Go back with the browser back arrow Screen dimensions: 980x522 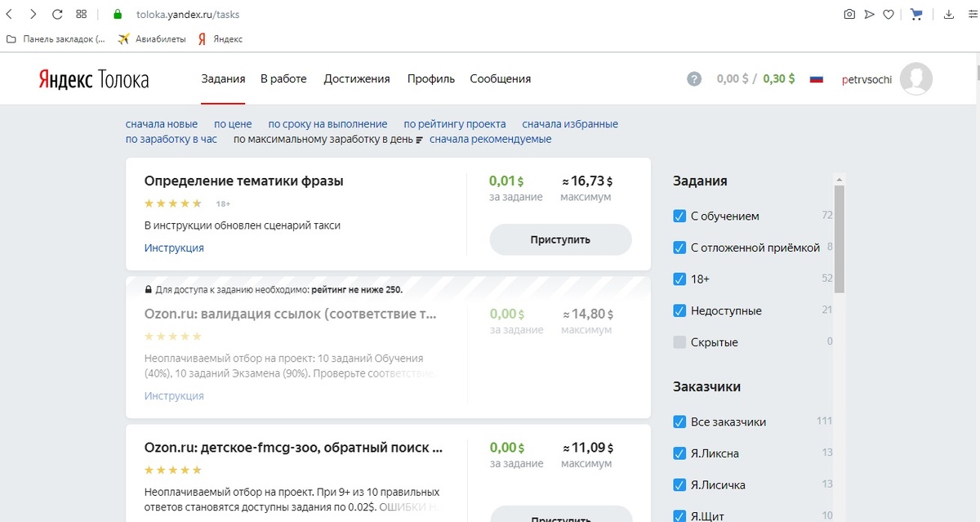click(8, 14)
